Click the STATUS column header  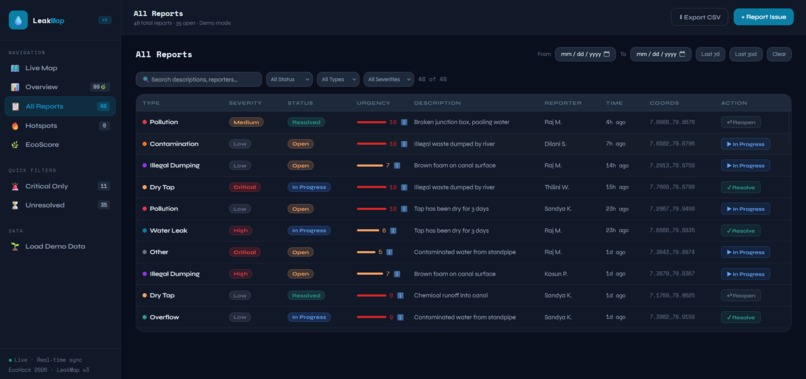pyautogui.click(x=300, y=103)
